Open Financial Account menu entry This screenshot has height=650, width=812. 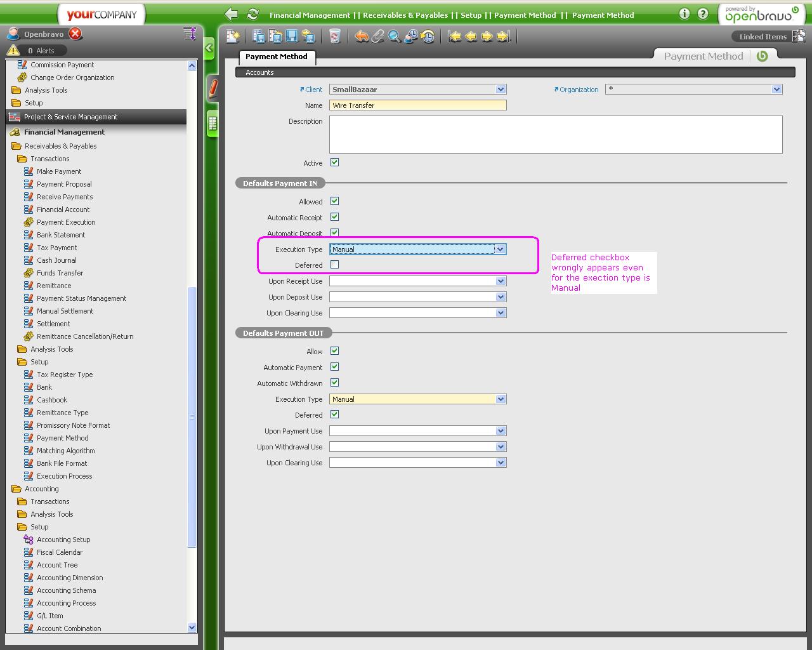click(63, 209)
